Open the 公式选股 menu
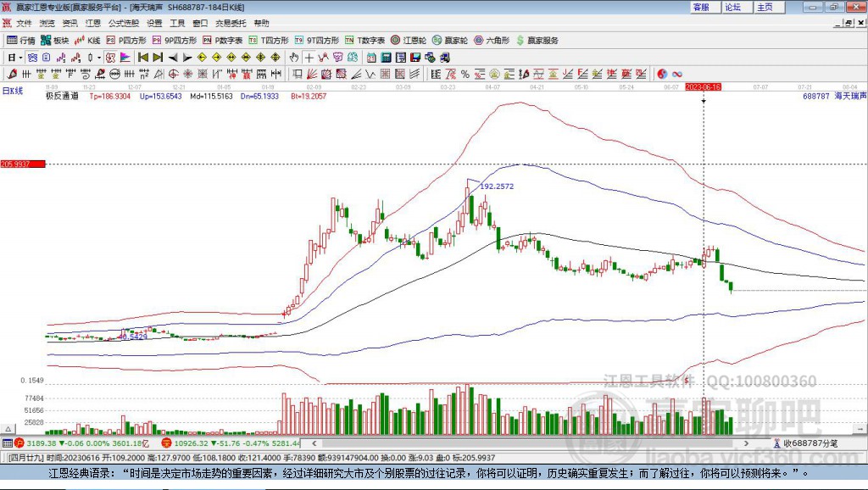Viewport: 868px width, 490px height. click(124, 23)
